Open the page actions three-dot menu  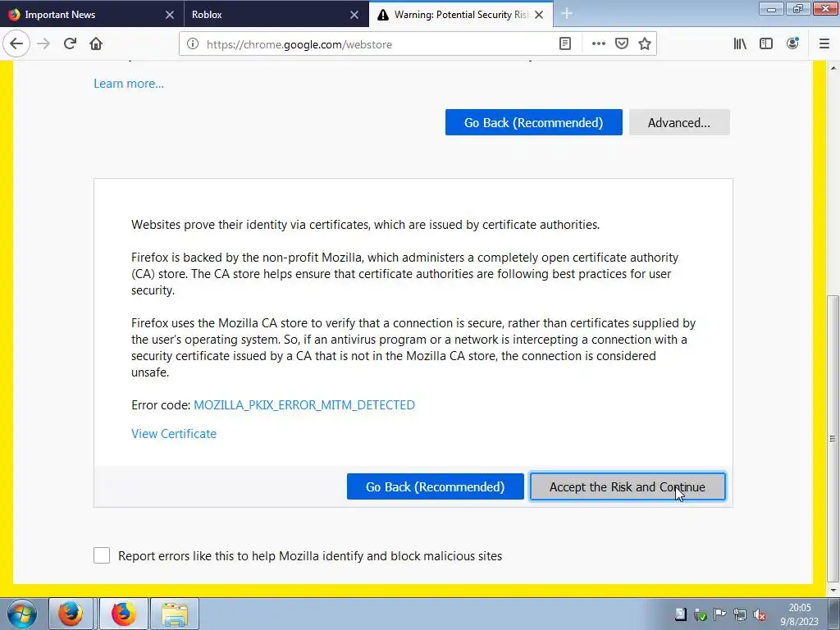click(598, 44)
